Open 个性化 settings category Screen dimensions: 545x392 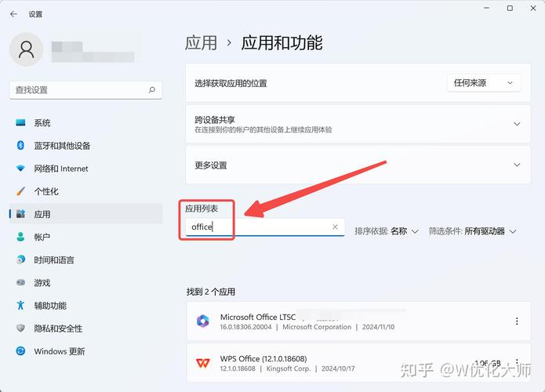point(85,191)
